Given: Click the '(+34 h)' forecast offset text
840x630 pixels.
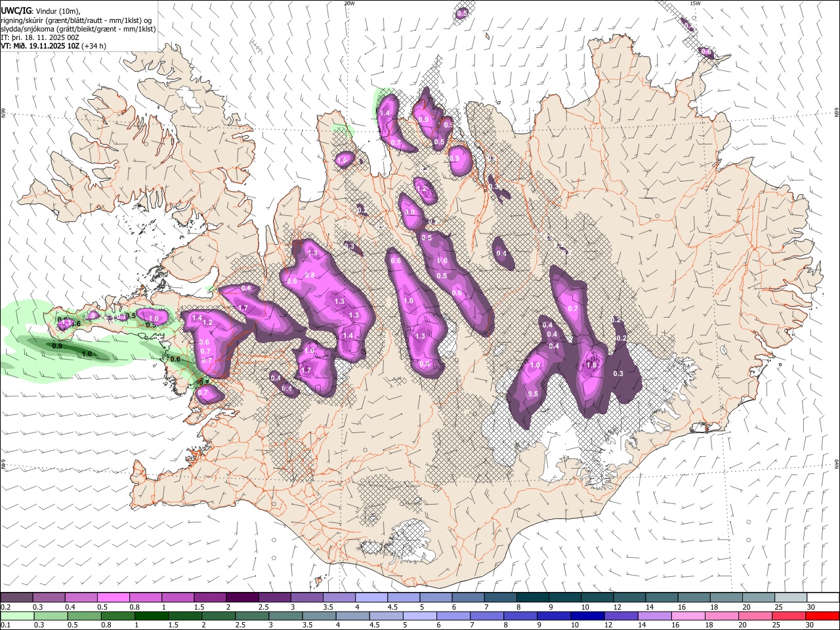Looking at the screenshot, I should pos(94,46).
